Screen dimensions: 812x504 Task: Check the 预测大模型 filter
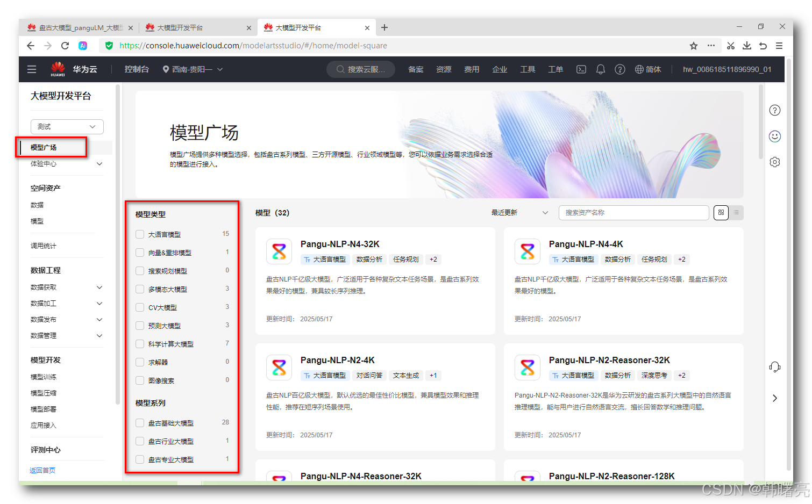pyautogui.click(x=140, y=326)
